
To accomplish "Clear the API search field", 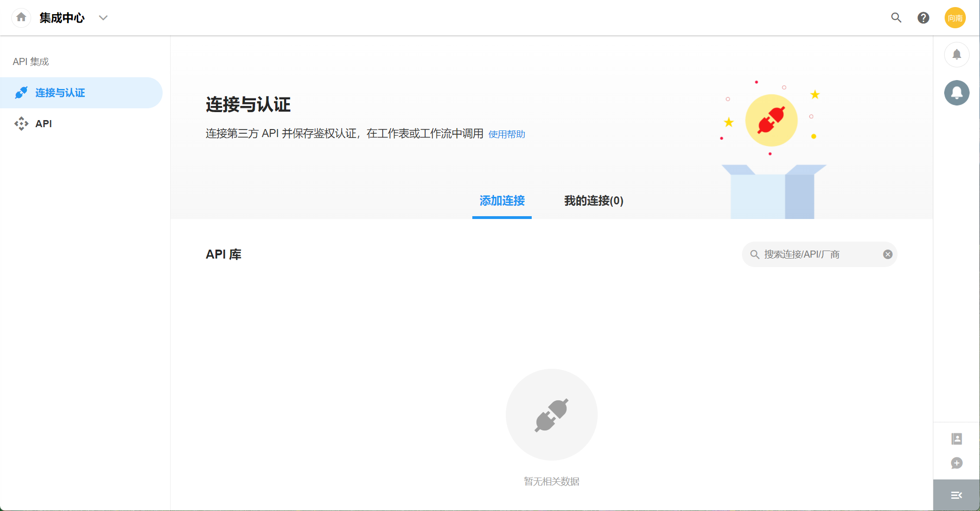I will click(888, 254).
